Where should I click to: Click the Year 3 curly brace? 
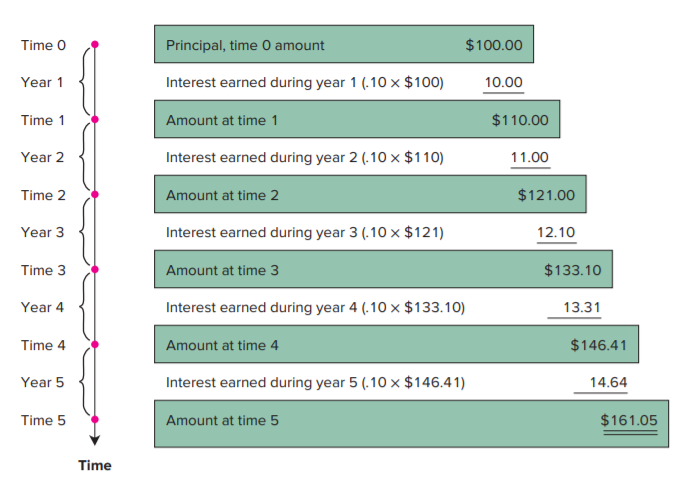[85, 232]
